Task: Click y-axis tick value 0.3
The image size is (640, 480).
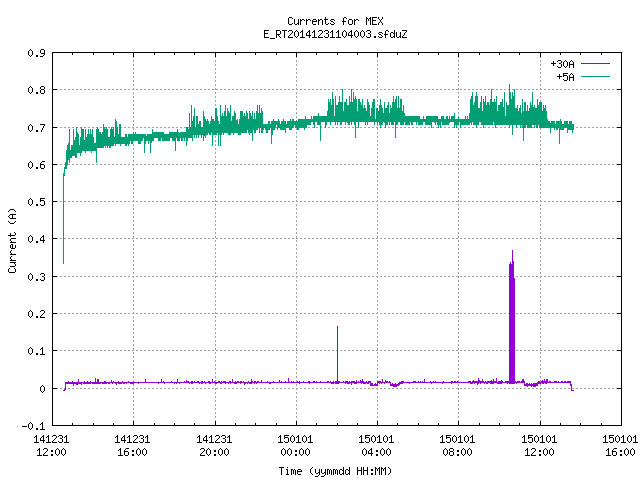Action: tap(36, 277)
